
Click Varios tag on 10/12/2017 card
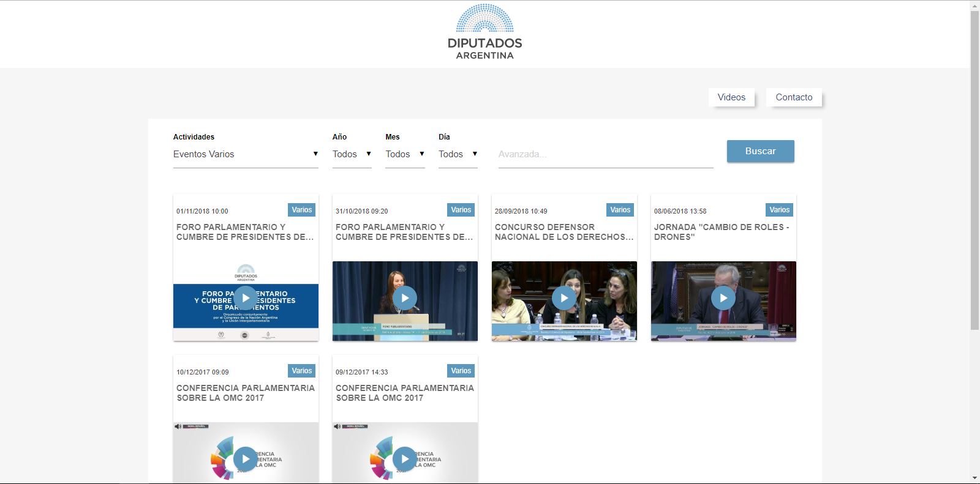coord(302,371)
